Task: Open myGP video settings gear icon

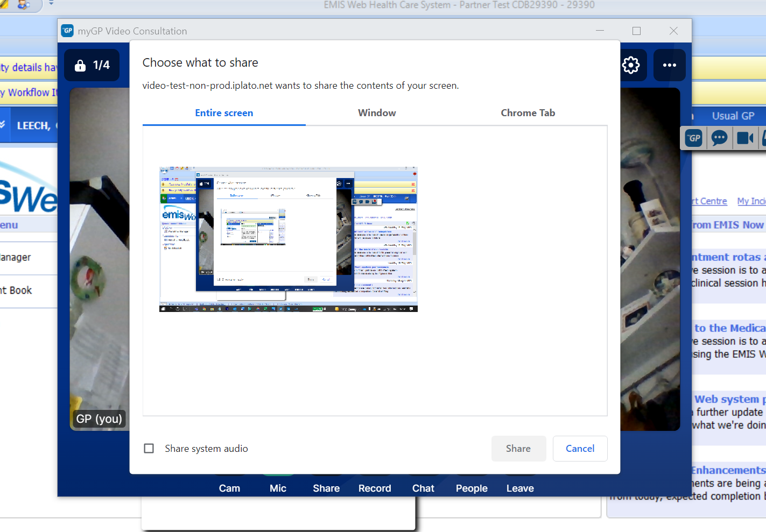Action: click(x=631, y=65)
